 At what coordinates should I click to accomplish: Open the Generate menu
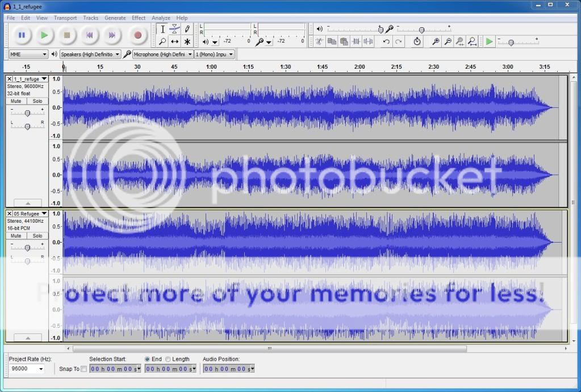[x=115, y=18]
